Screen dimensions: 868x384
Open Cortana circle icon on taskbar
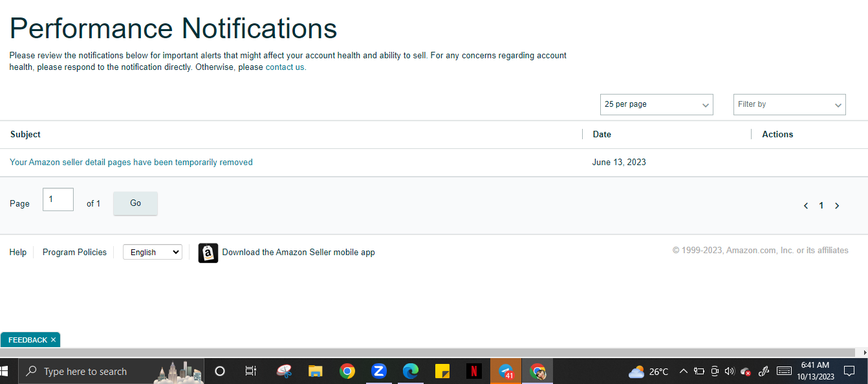pos(219,371)
